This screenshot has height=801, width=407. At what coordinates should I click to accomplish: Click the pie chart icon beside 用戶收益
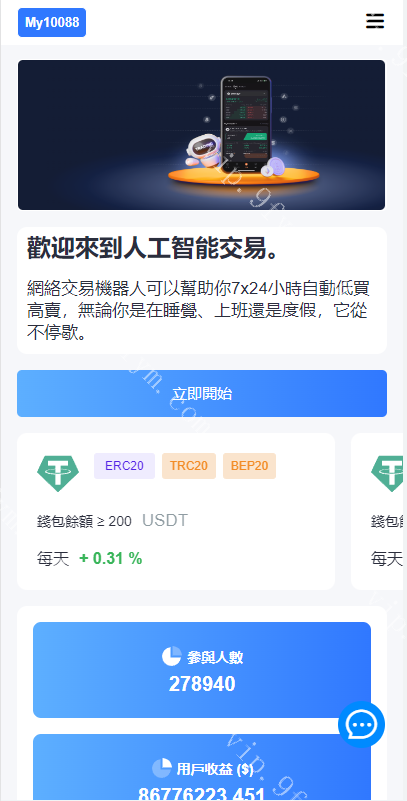tap(161, 768)
